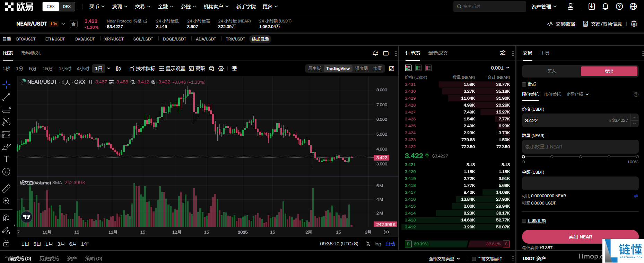644x263 pixels.
Task: Select the crosshair cursor tool
Action: pos(6,84)
